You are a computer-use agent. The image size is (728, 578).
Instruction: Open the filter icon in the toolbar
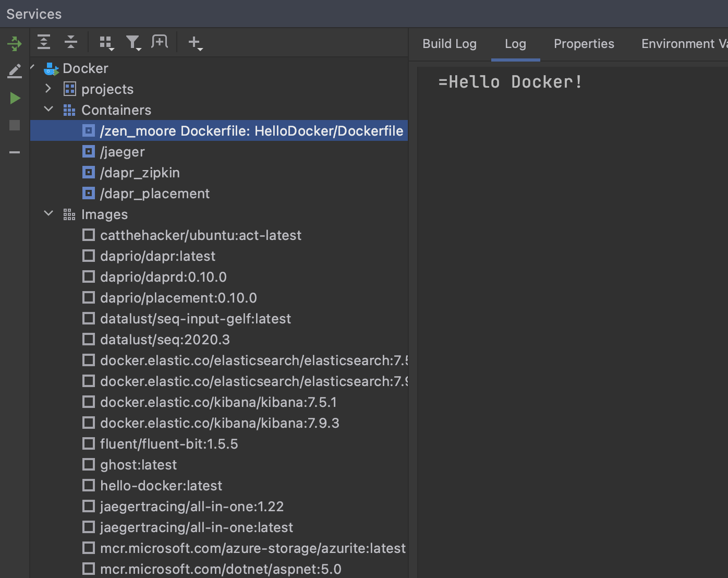tap(134, 42)
